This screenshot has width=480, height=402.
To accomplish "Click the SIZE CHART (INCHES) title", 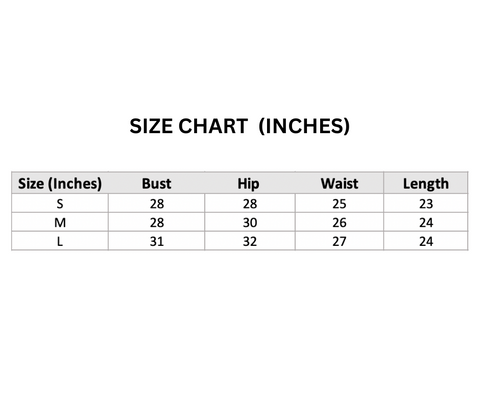I will click(x=240, y=126).
